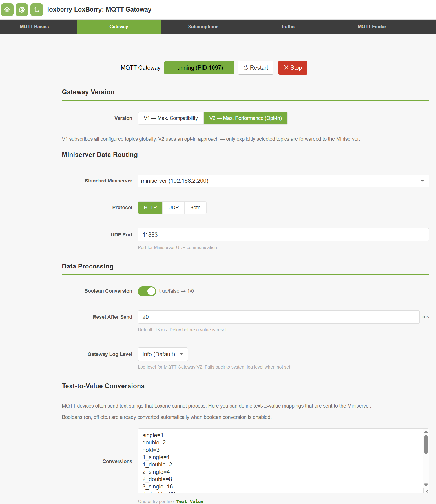The height and width of the screenshot is (504, 436).
Task: Click the running (PID 1097) status button
Action: coord(199,68)
